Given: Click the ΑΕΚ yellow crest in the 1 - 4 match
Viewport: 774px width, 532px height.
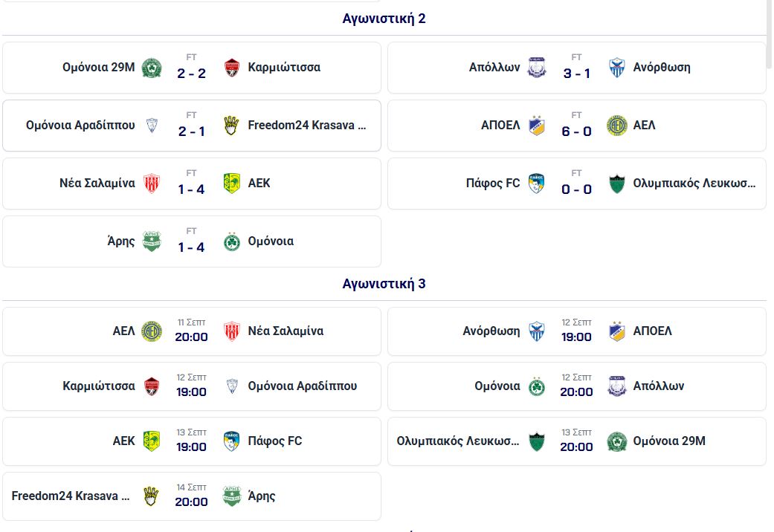Looking at the screenshot, I should [232, 183].
